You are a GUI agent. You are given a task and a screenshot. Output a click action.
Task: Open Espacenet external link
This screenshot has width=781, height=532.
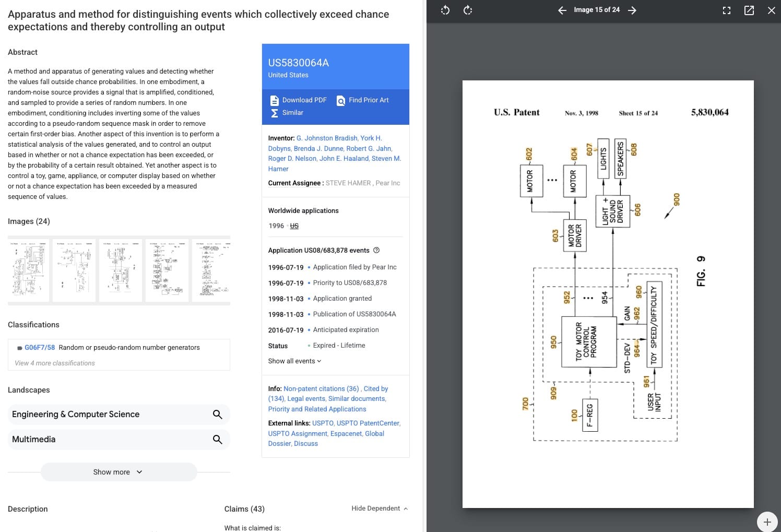point(346,433)
